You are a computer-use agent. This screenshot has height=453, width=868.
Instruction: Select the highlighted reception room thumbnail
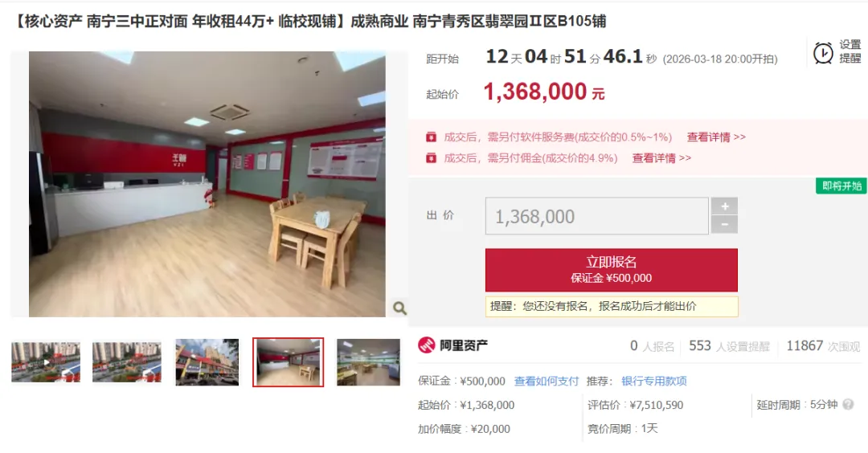[x=288, y=362]
